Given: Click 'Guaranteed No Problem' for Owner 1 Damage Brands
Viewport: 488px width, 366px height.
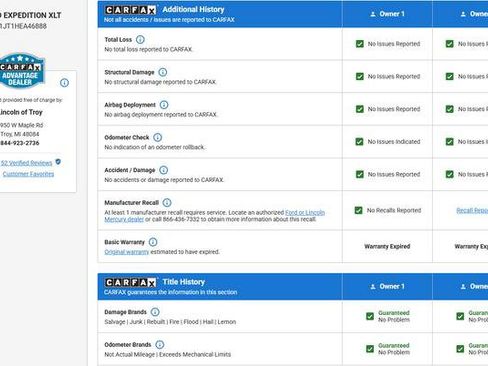Looking at the screenshot, I should pos(394,316).
